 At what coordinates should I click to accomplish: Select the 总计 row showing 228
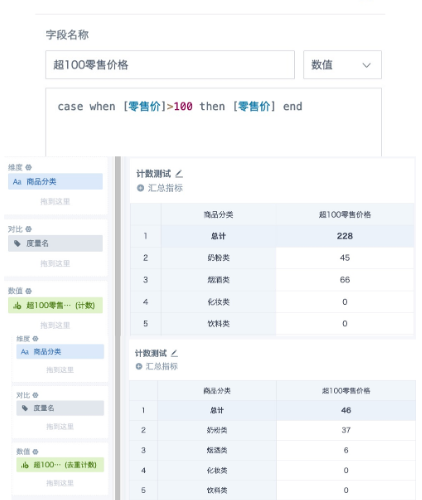pos(272,236)
